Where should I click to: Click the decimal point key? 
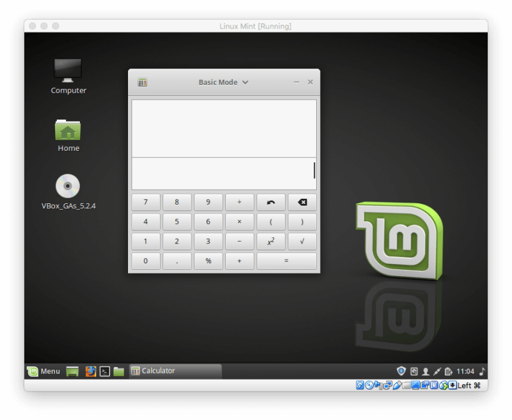coord(177,261)
